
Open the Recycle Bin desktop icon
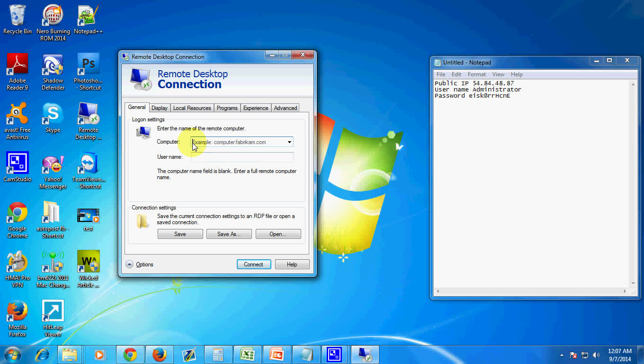(x=18, y=19)
